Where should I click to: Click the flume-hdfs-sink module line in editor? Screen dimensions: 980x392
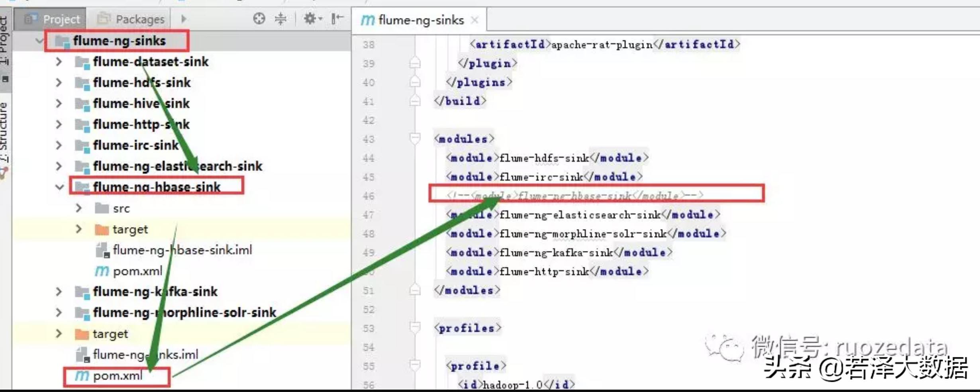point(547,158)
